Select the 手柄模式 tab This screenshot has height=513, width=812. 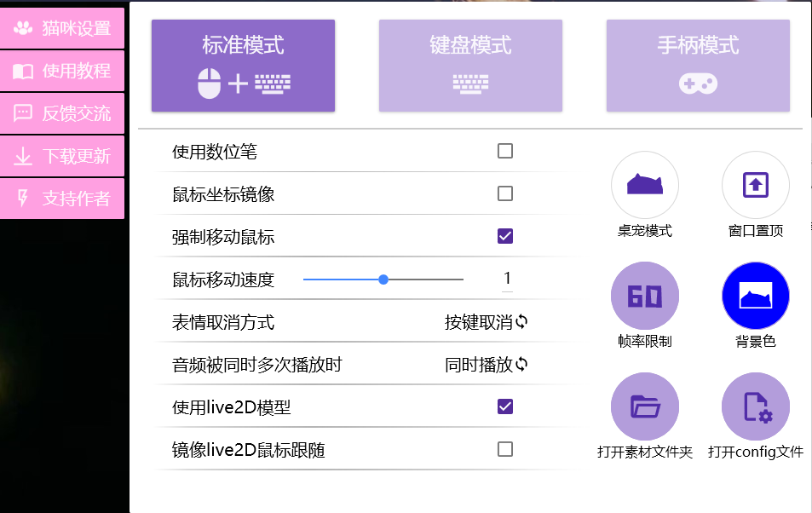pyautogui.click(x=698, y=66)
